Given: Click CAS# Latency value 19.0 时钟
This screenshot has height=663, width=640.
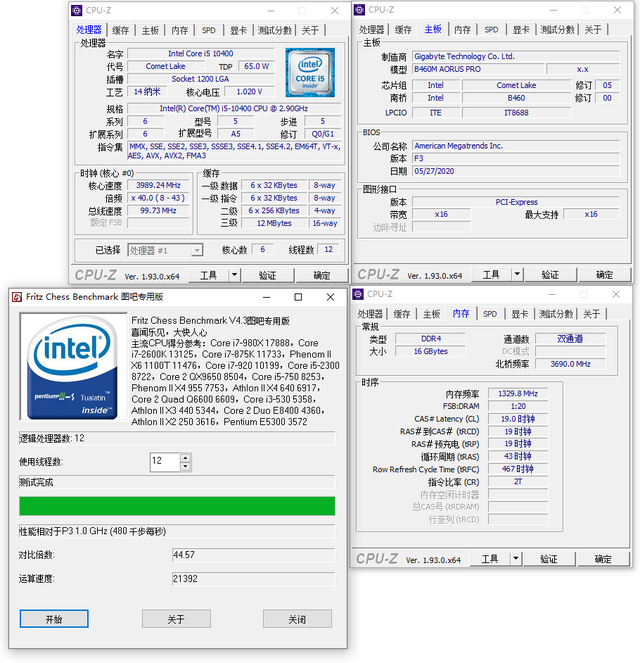Looking at the screenshot, I should point(518,419).
